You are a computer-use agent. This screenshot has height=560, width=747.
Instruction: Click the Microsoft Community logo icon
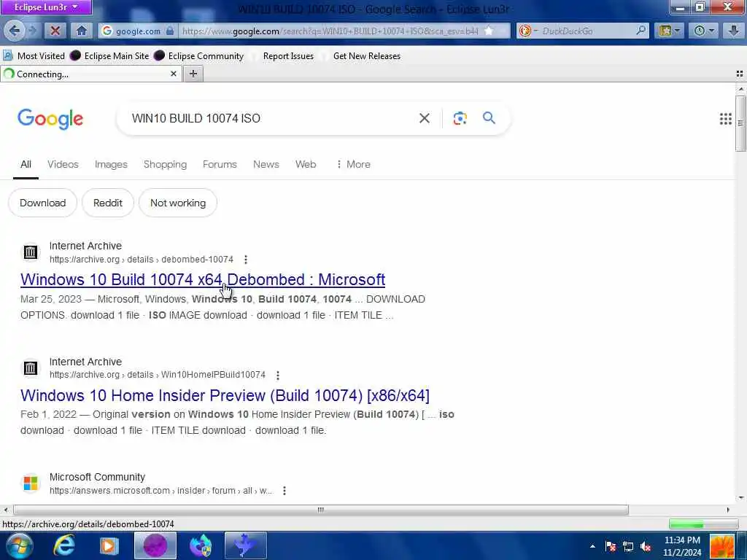point(31,483)
